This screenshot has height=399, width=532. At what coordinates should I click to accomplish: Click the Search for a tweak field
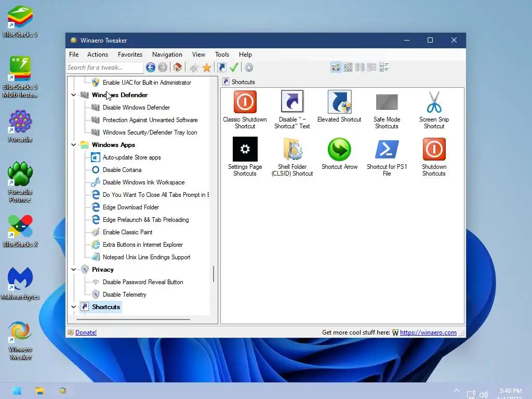pyautogui.click(x=105, y=68)
